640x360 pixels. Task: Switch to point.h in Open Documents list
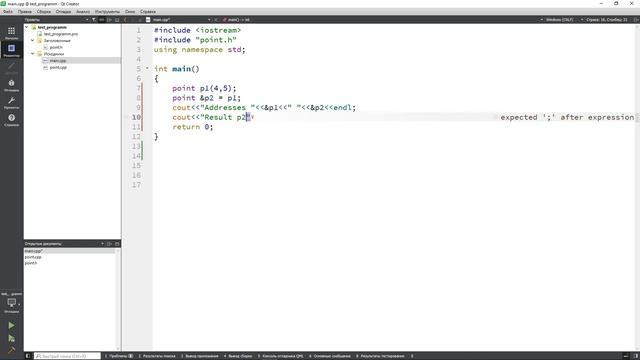click(x=31, y=263)
